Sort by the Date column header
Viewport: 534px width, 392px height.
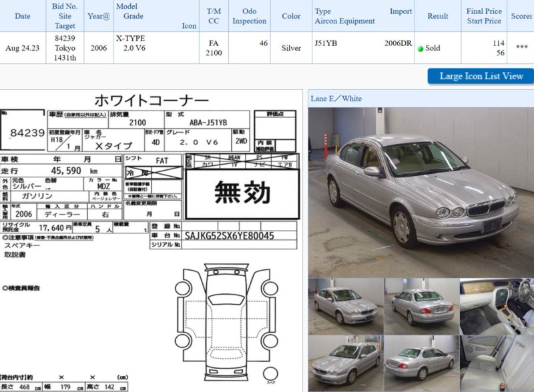click(23, 16)
